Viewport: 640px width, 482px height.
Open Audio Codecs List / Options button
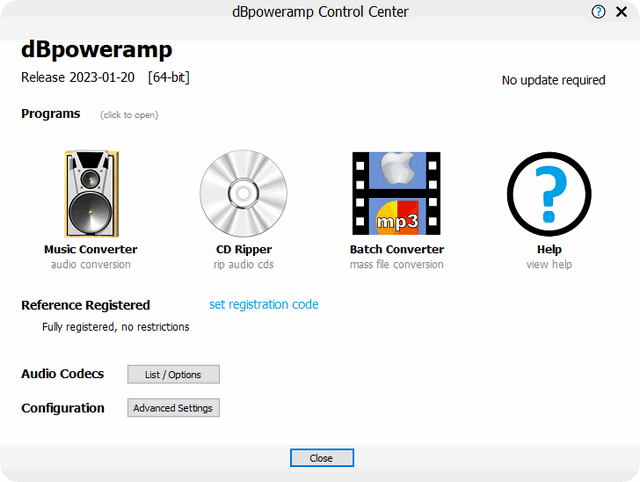[173, 374]
